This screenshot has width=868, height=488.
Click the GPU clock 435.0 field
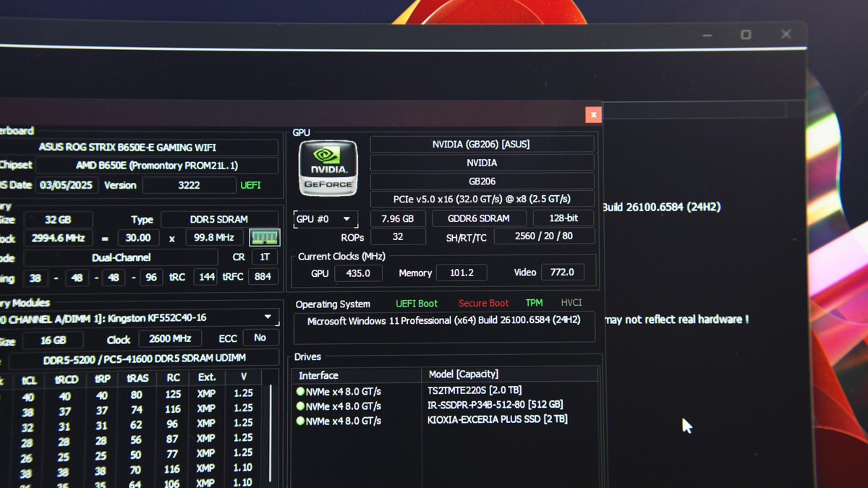[358, 273]
